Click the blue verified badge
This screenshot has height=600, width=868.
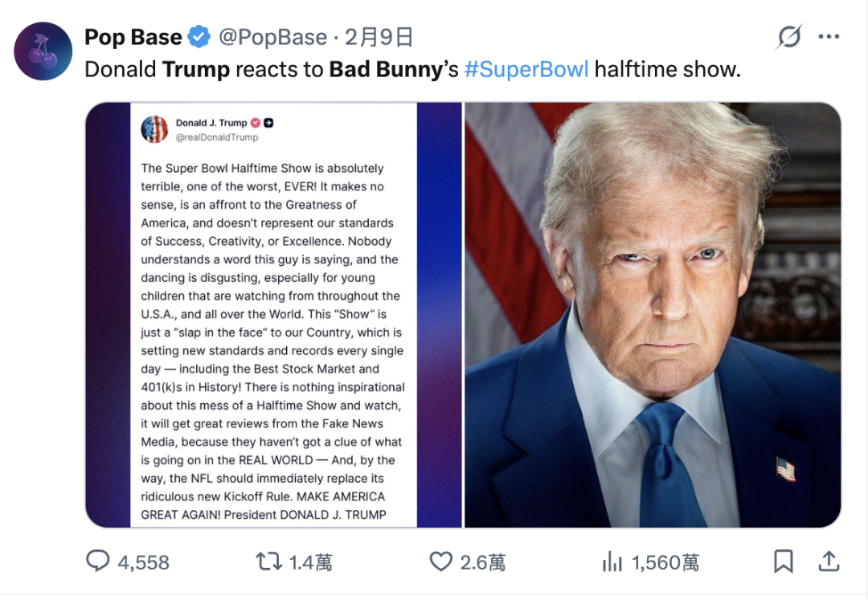[x=199, y=37]
